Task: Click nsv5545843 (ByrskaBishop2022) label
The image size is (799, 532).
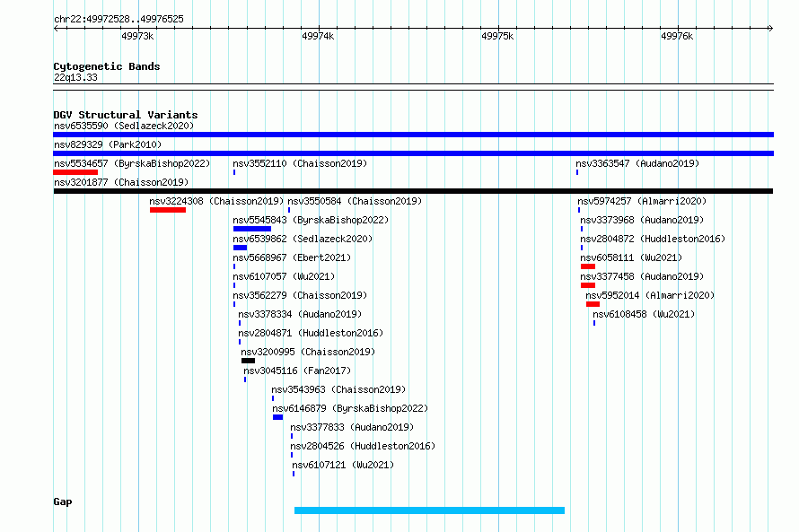Action: click(311, 220)
